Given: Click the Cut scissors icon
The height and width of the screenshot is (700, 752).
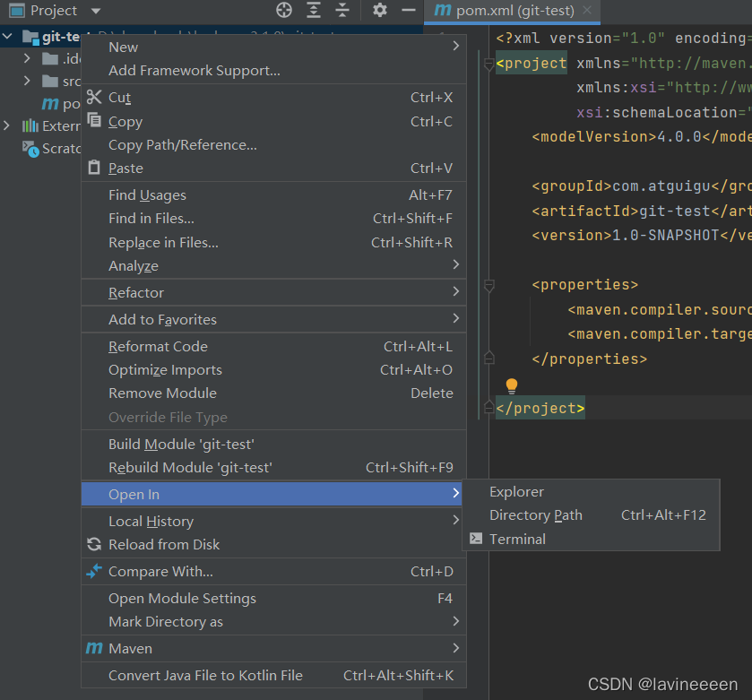Looking at the screenshot, I should 94,97.
